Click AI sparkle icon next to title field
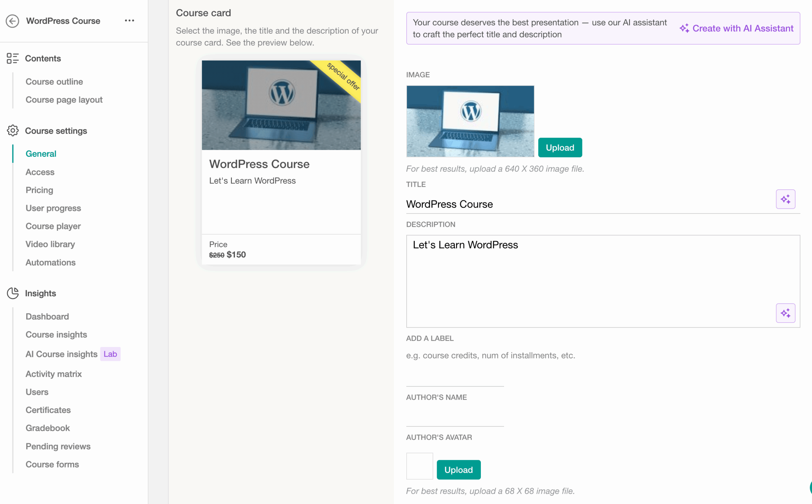The height and width of the screenshot is (504, 812). pos(785,199)
